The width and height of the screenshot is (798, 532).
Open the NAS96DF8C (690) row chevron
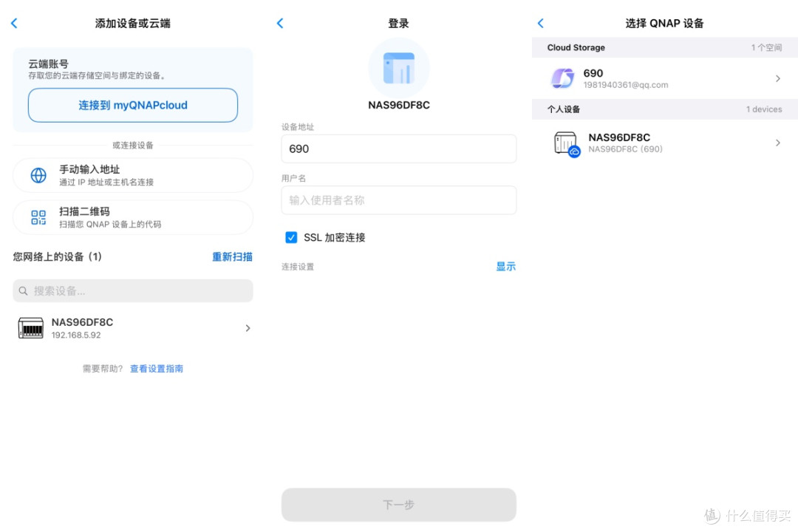[777, 143]
